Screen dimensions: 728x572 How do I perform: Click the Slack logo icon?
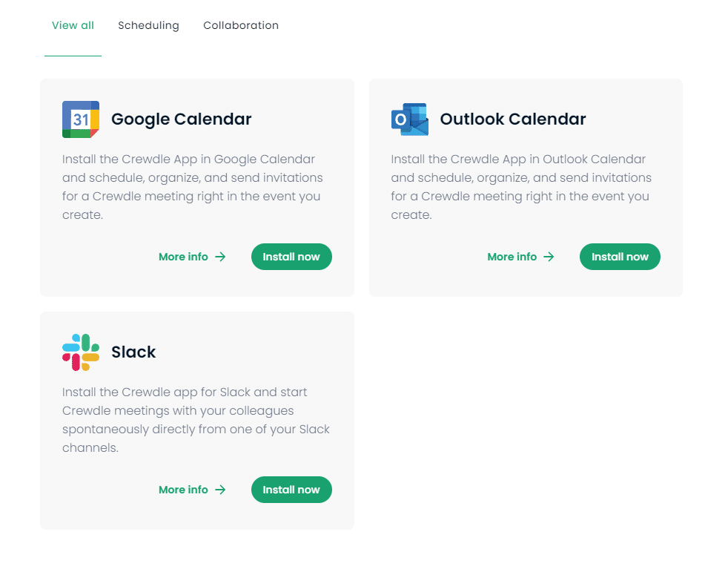[x=81, y=352]
